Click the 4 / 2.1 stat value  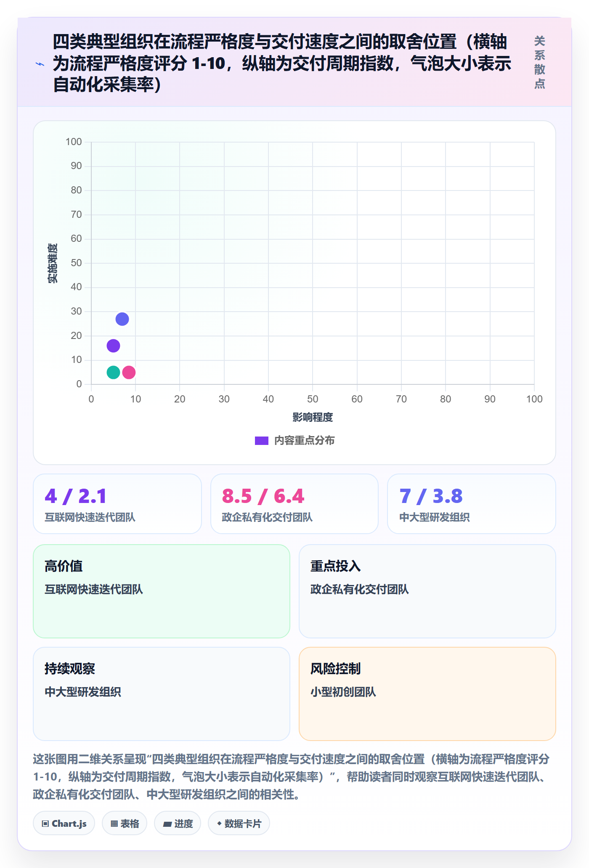coord(76,496)
